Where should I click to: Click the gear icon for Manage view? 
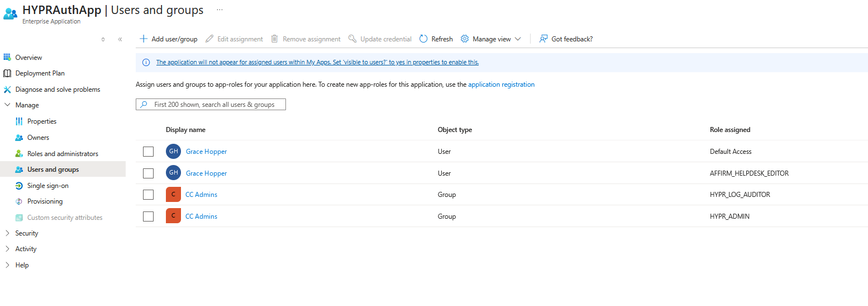(x=465, y=39)
